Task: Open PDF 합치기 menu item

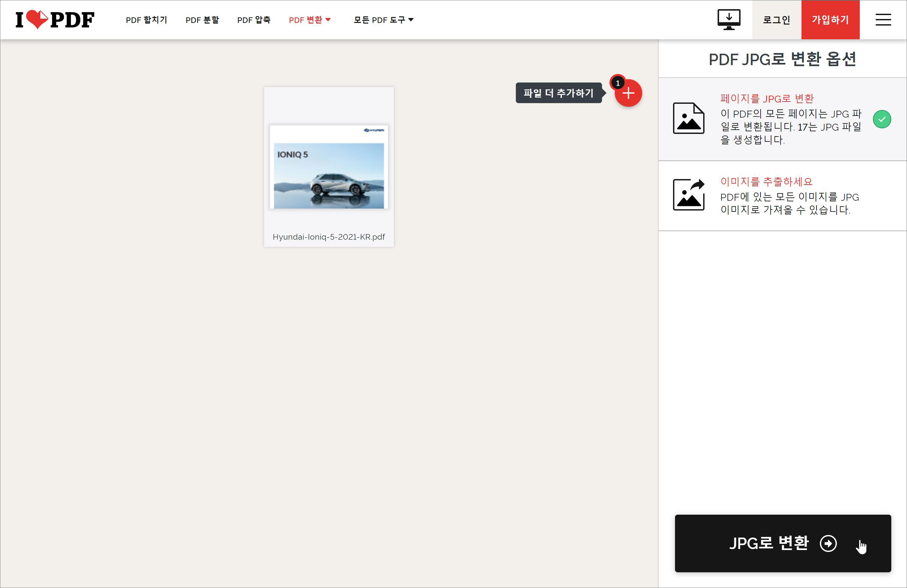Action: click(x=146, y=20)
